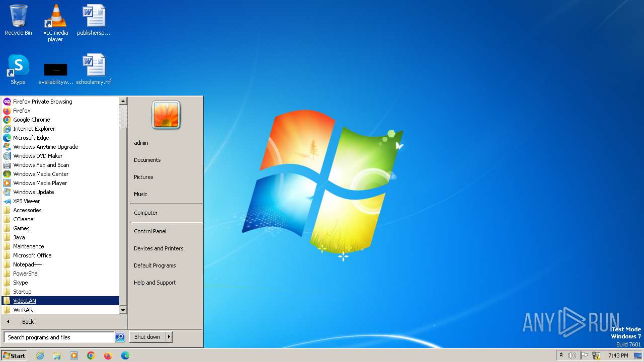
Task: Select the publishersp document on desktop
Action: 94,20
